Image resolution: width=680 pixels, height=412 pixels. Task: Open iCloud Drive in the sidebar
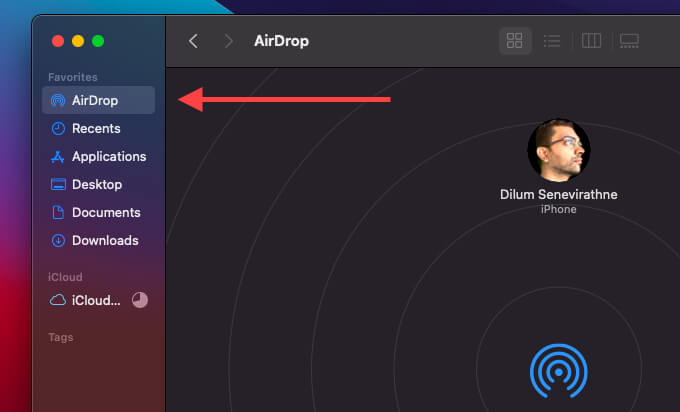coord(98,300)
